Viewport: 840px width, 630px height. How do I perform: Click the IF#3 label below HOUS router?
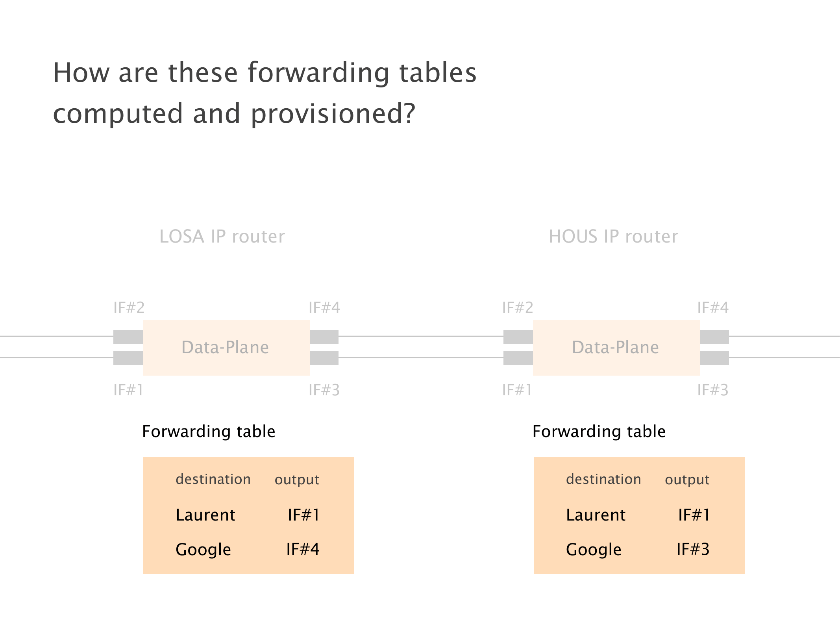(x=712, y=390)
